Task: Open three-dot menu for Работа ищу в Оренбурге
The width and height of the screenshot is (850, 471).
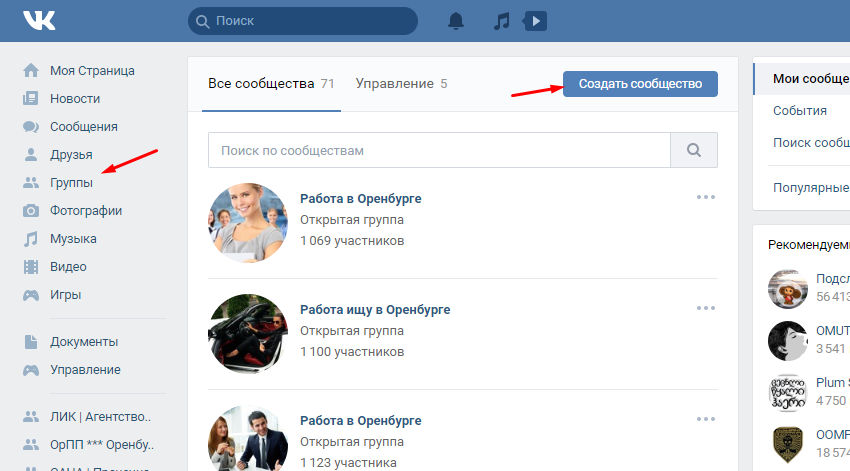Action: coord(706,308)
